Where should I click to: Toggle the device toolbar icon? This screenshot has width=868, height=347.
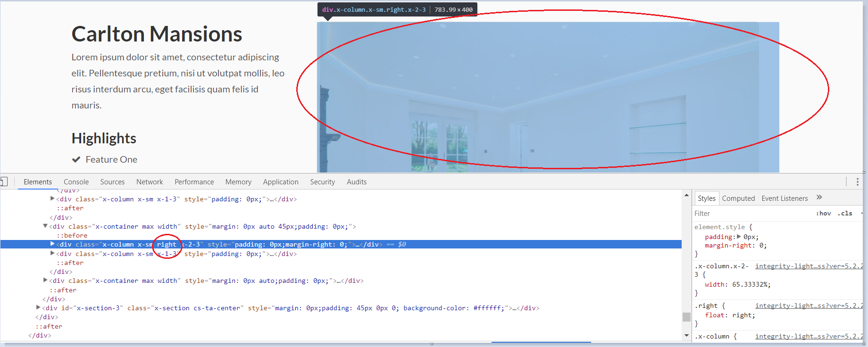click(x=4, y=182)
